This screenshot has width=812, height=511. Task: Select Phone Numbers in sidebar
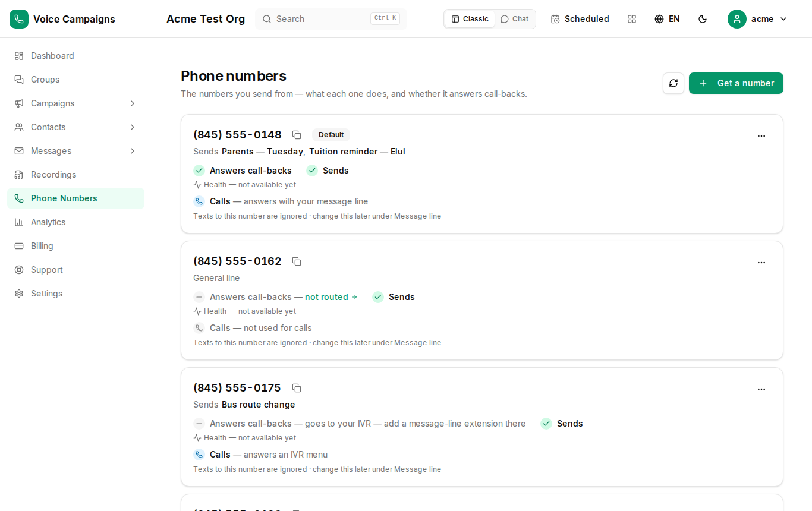point(75,198)
